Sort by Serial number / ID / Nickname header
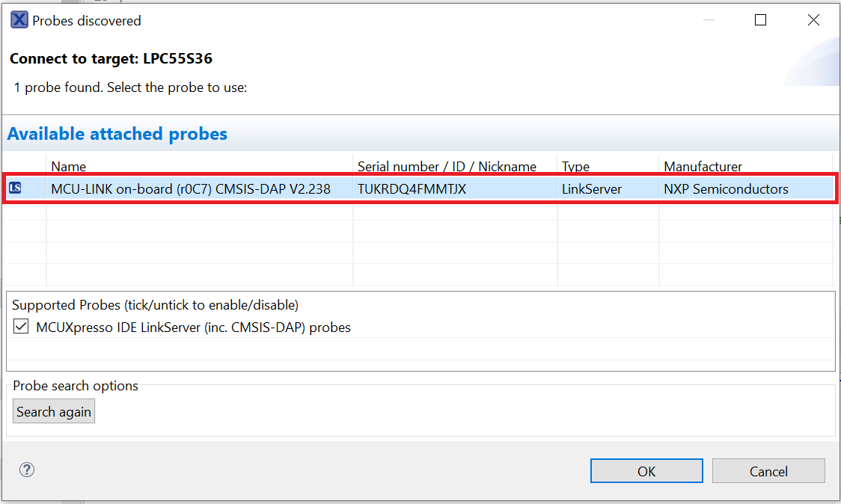 point(447,166)
